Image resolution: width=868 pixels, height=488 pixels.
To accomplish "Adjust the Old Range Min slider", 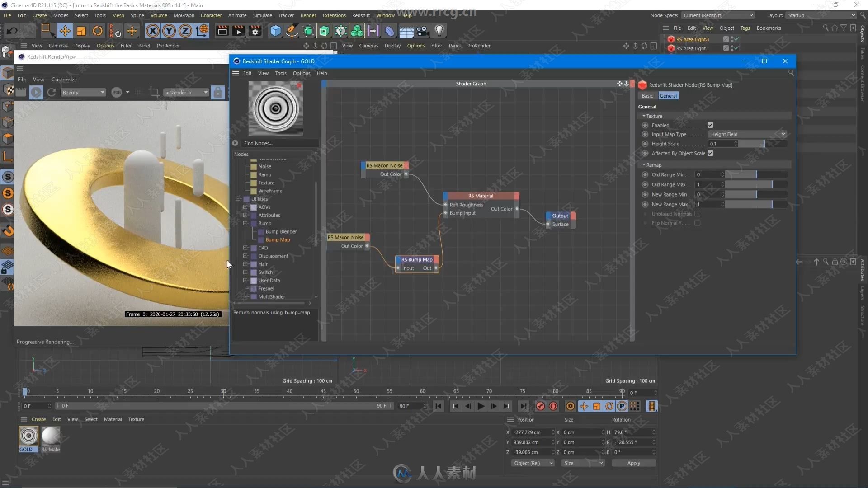I will pos(756,174).
